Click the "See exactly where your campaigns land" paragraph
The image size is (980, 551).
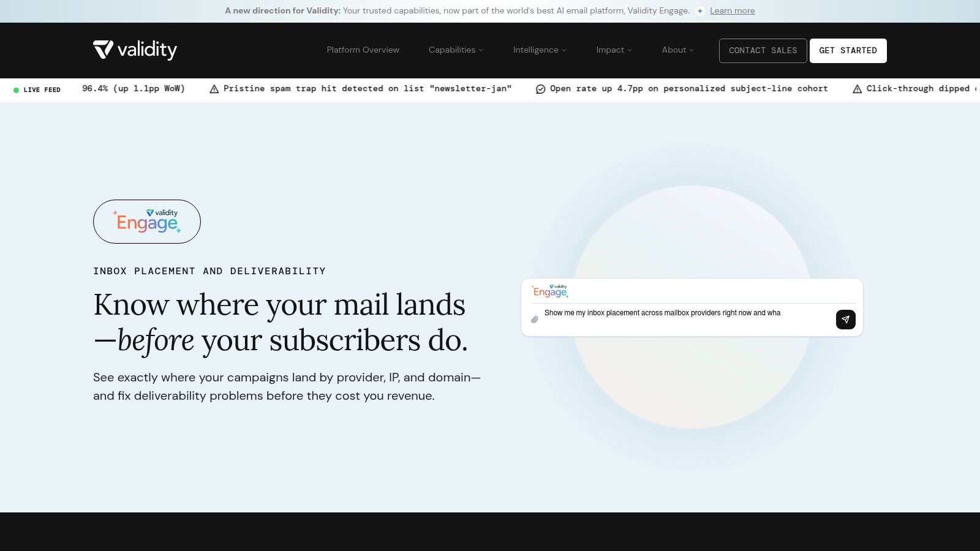(x=287, y=386)
